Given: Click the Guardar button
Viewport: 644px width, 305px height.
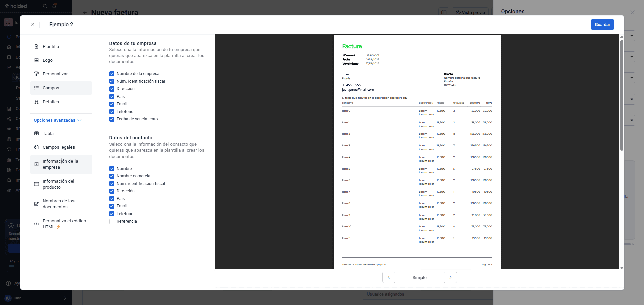Looking at the screenshot, I should point(602,24).
